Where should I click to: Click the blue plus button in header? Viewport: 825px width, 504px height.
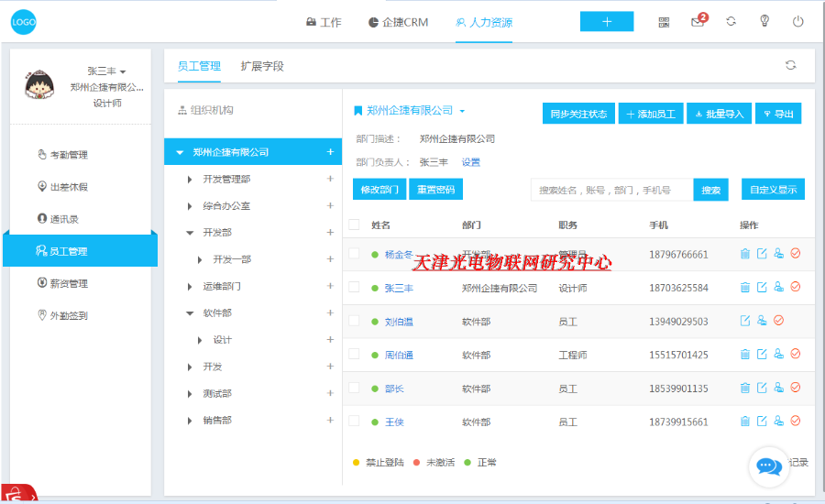tap(607, 22)
